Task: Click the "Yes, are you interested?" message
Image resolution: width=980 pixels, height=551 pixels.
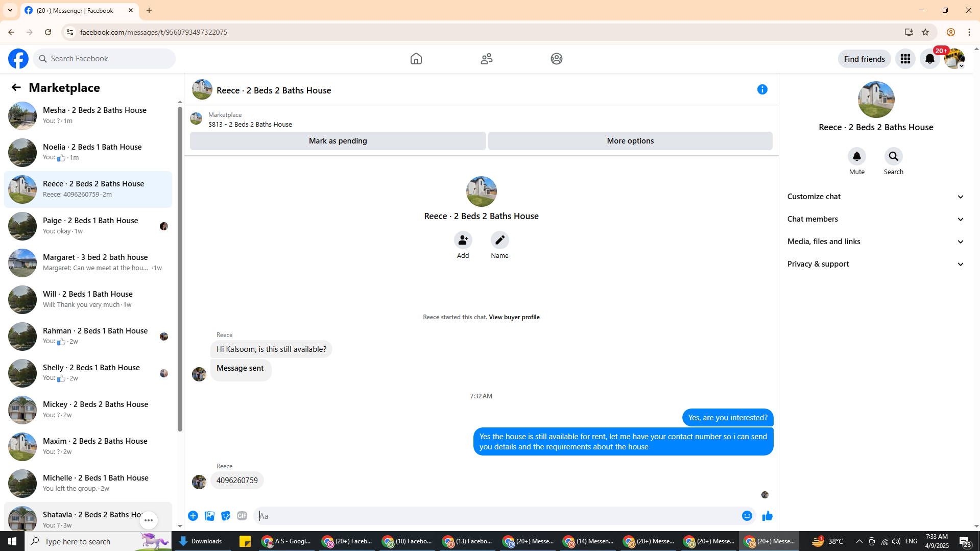Action: pos(728,418)
